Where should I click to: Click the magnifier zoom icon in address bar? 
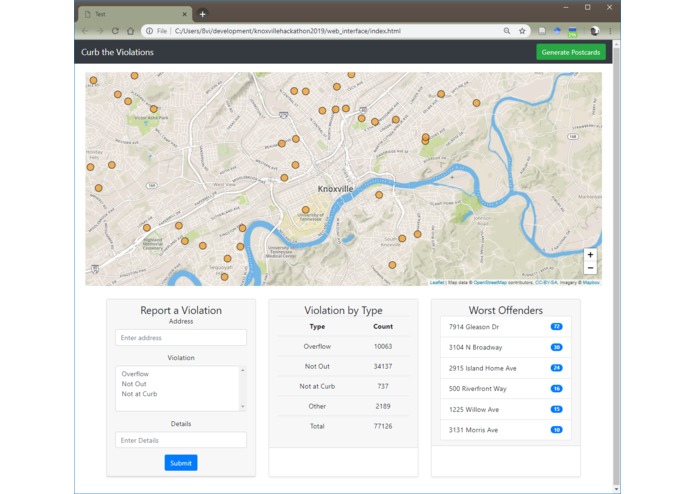click(x=507, y=31)
